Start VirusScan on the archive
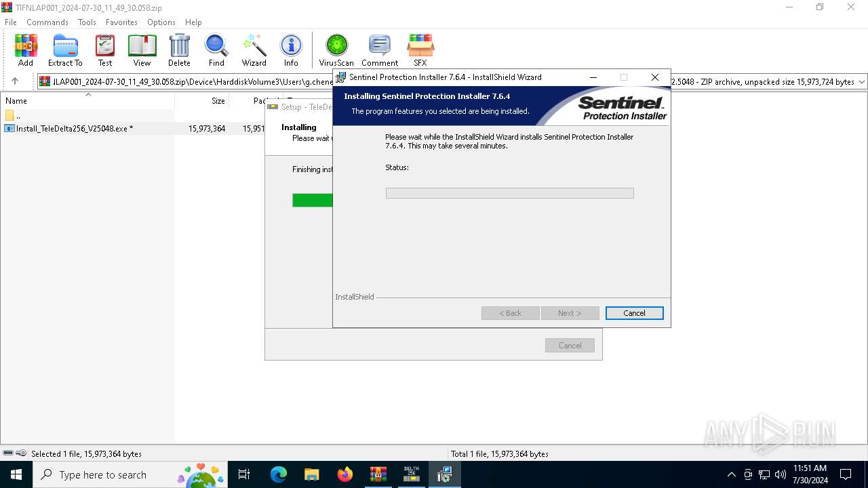This screenshot has width=868, height=488. (336, 51)
